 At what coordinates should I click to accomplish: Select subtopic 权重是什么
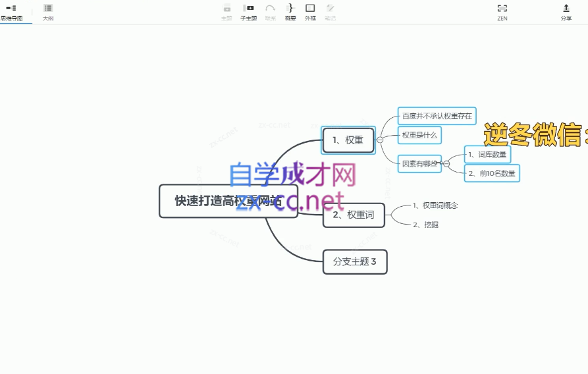coord(419,135)
